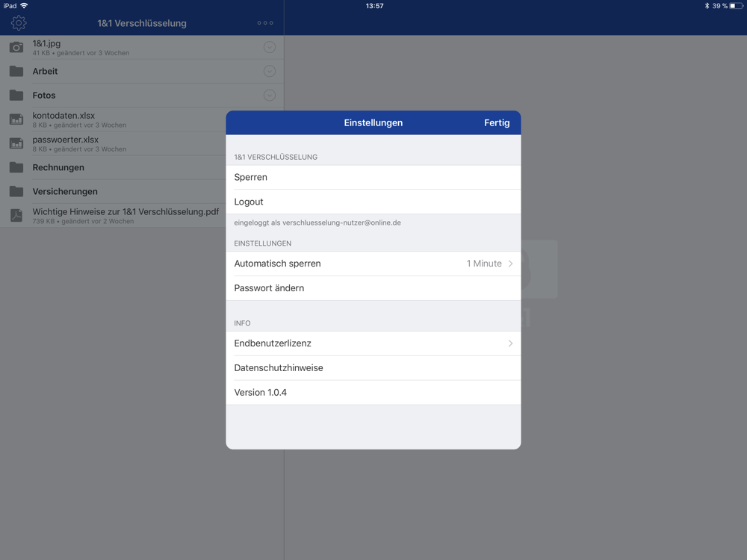Click the 1 Minute value text

[x=484, y=264]
